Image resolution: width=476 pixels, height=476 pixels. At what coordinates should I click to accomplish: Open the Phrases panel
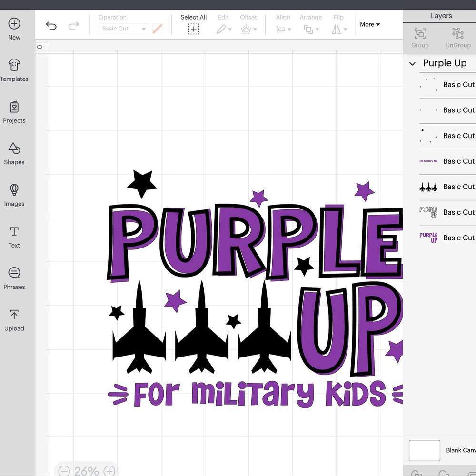coord(14,273)
